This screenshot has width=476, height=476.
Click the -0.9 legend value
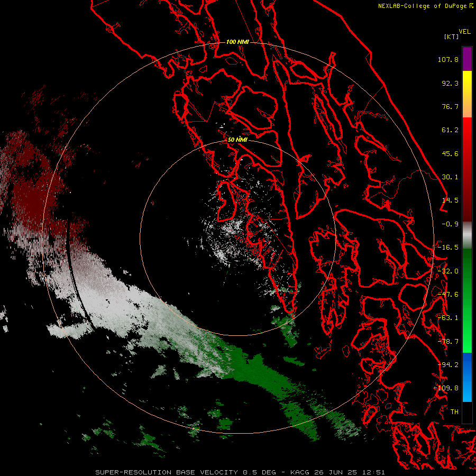[450, 224]
